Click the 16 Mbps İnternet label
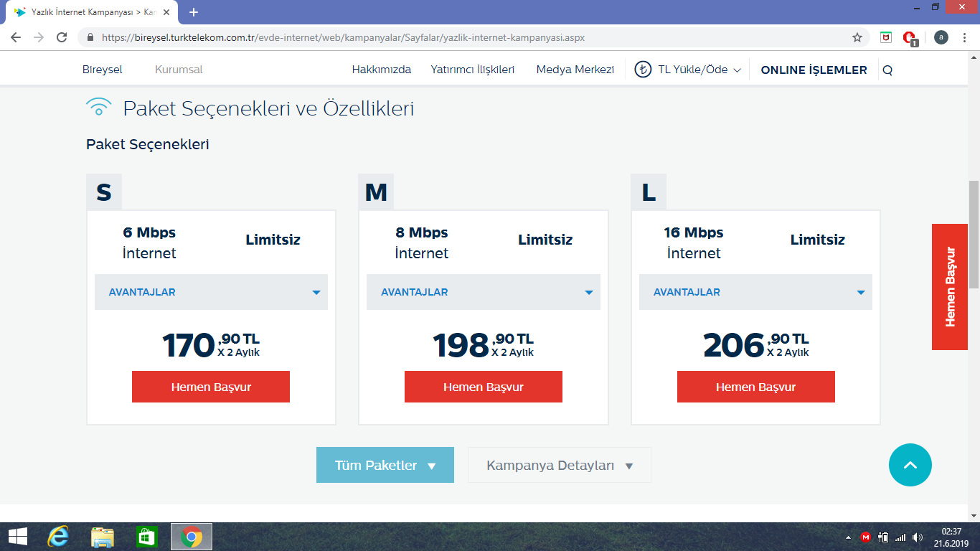980x551 pixels. click(x=694, y=242)
